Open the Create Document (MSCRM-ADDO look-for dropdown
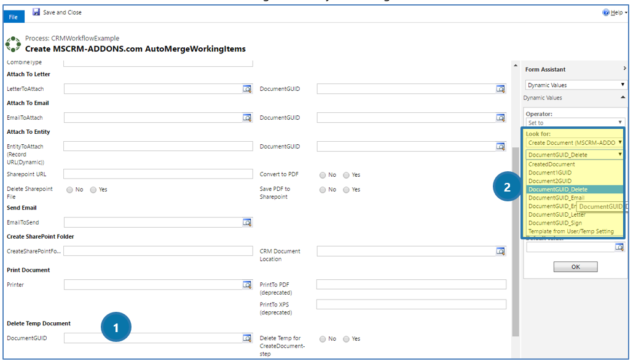The width and height of the screenshot is (636, 364). click(575, 142)
